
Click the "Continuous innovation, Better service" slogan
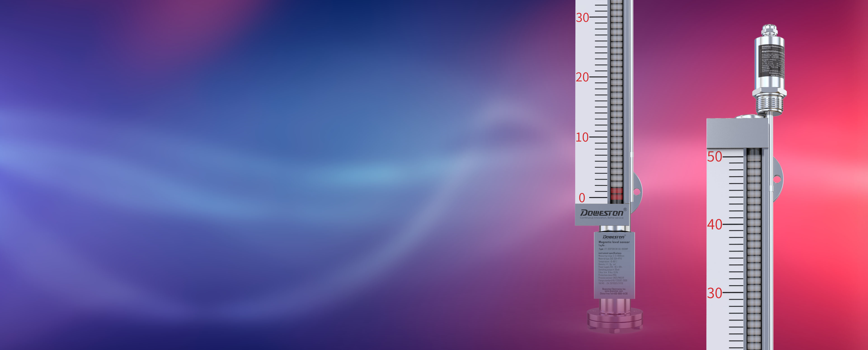(x=602, y=218)
